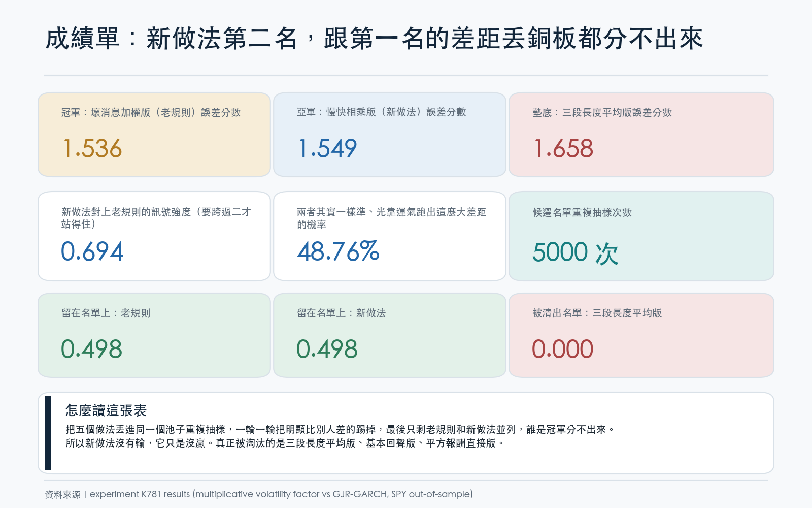Select the 48.76% probability card

pos(390,236)
